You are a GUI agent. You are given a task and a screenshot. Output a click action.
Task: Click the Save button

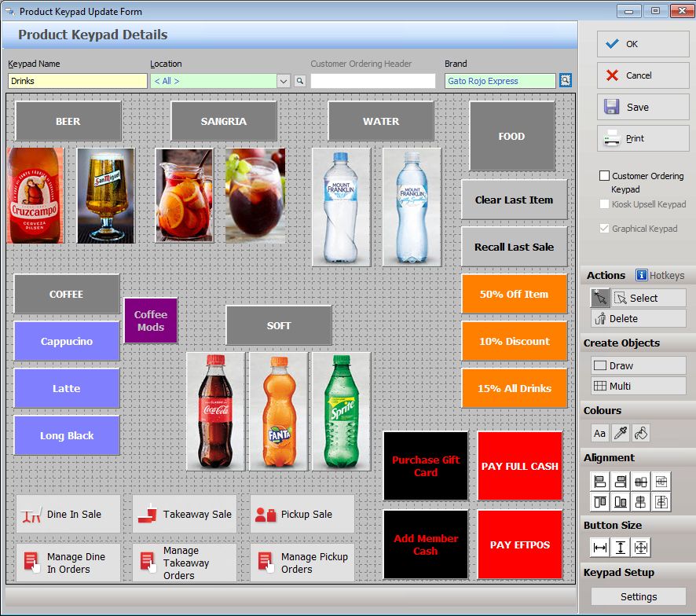(643, 107)
